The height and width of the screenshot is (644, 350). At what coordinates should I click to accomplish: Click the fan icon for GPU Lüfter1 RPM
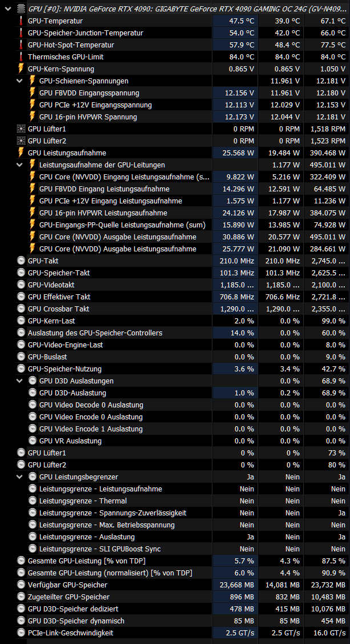[x=21, y=129]
